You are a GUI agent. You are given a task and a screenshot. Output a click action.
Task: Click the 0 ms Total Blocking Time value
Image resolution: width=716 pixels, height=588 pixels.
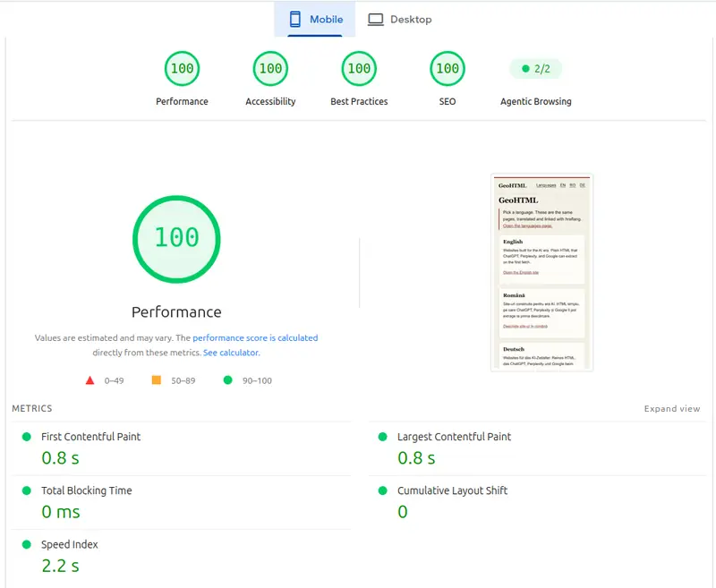[x=61, y=512]
